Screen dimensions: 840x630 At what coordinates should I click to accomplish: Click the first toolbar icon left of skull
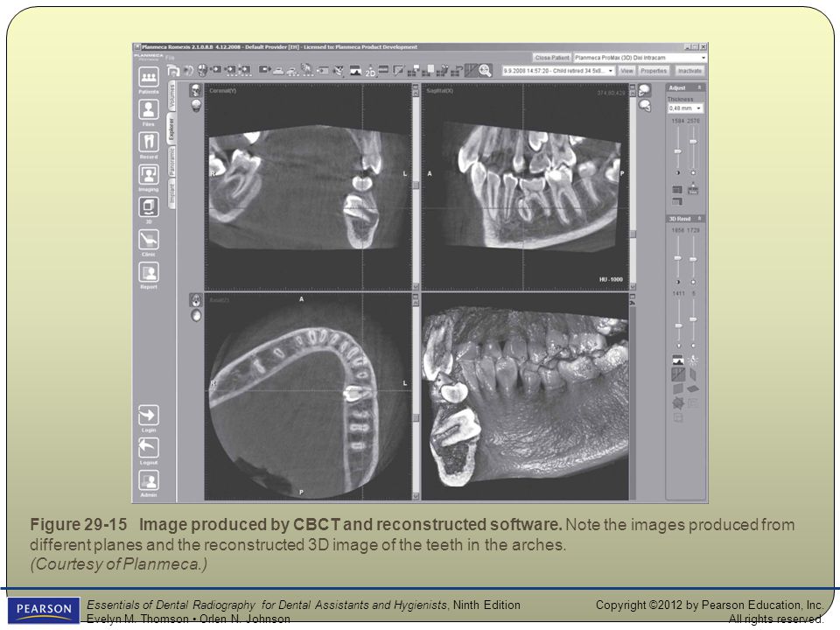coord(172,71)
